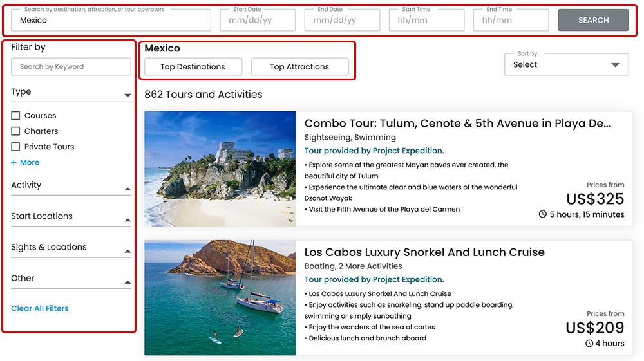Click the clock icon beside 4 hours
This screenshot has width=644, height=361.
click(589, 343)
